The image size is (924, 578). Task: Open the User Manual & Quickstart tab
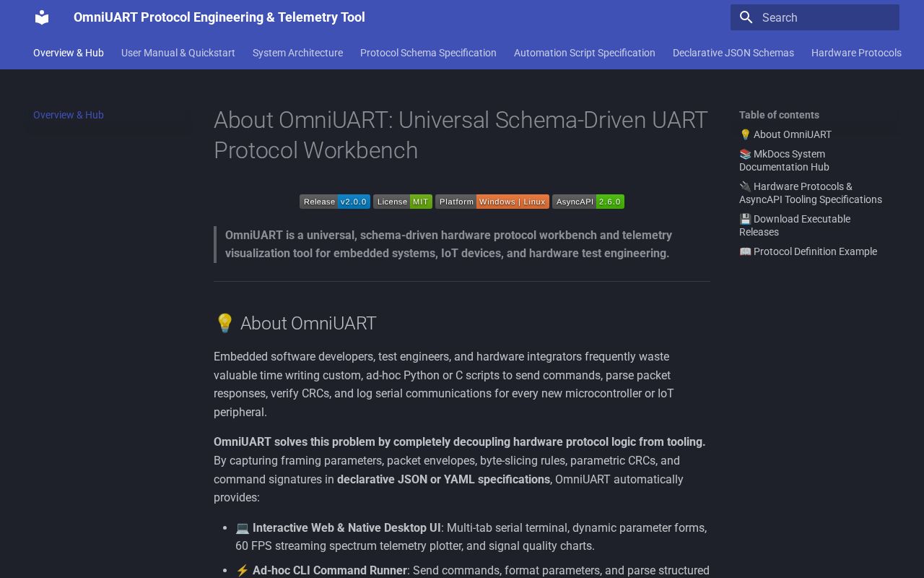(178, 53)
